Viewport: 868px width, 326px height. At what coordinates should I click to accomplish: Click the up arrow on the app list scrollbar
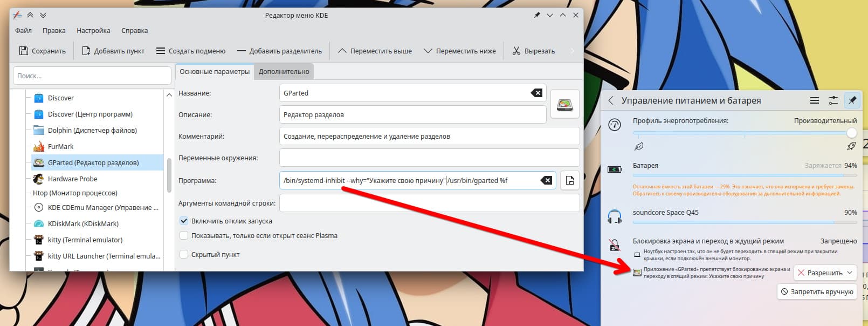point(169,94)
